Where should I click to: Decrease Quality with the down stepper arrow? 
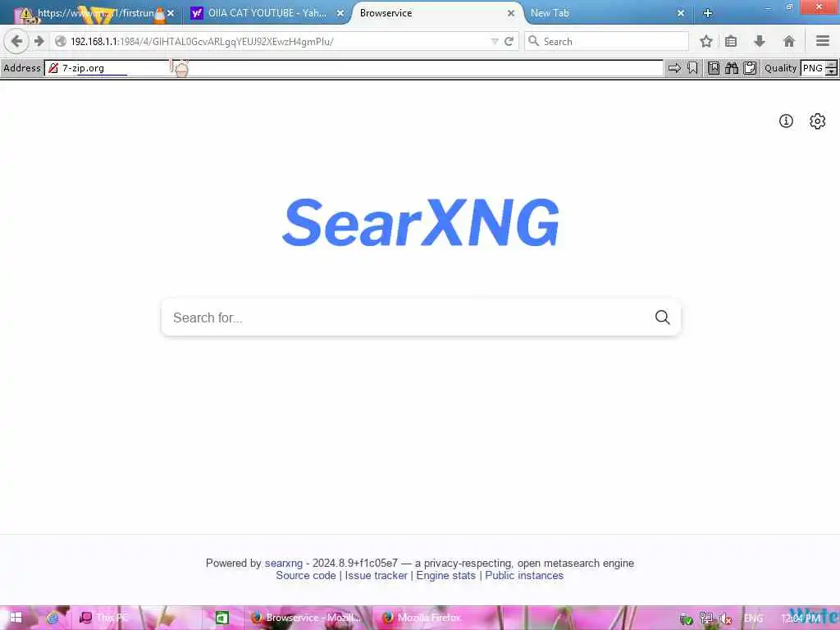[831, 72]
